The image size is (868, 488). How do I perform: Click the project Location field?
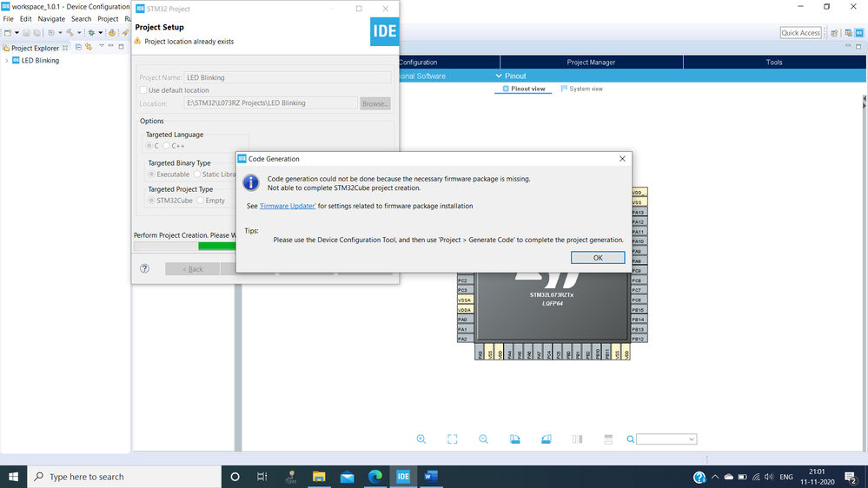[x=270, y=103]
